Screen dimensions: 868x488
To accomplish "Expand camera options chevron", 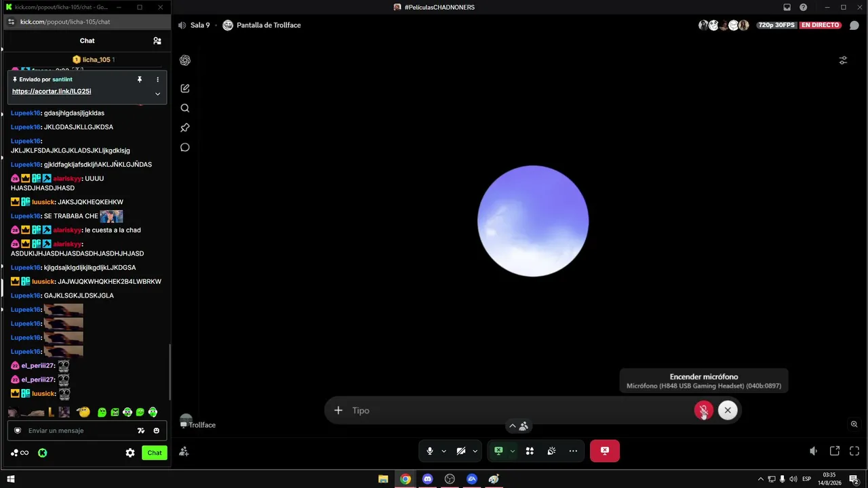I will [x=475, y=451].
